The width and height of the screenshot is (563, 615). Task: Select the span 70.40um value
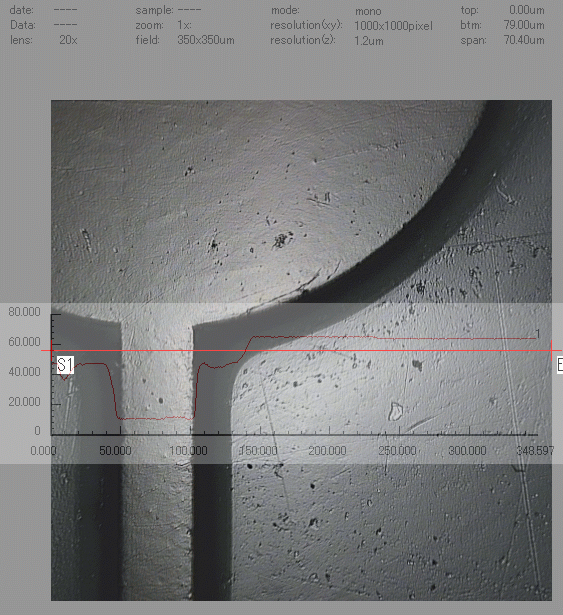pyautogui.click(x=524, y=40)
